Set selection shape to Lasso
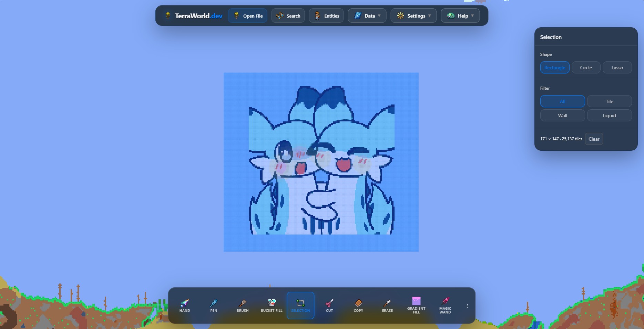 coord(617,68)
